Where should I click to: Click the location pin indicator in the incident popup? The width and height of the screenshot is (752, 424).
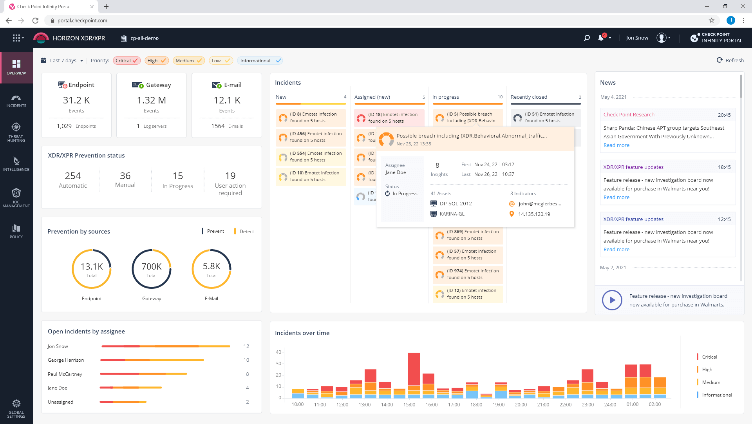click(x=512, y=214)
